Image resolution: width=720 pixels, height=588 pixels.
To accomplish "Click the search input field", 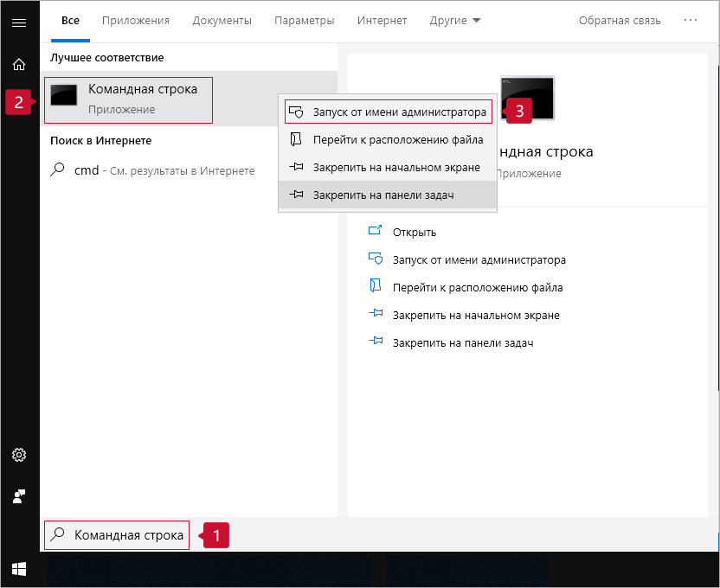I will 128,535.
